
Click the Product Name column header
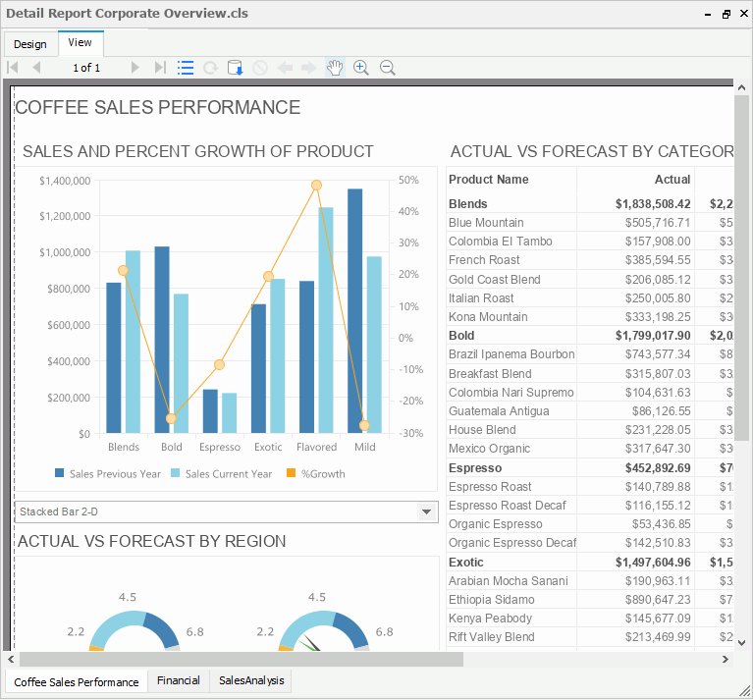pos(489,180)
